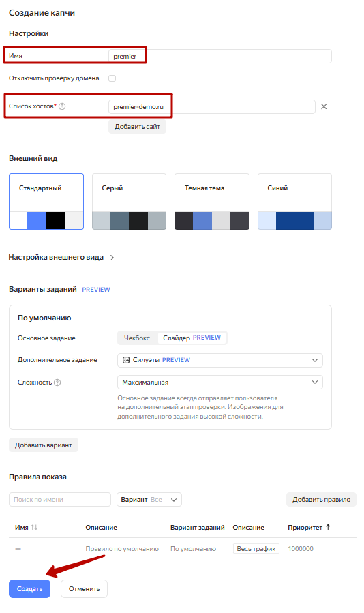Sort by Приоритет arrow icon
This screenshot has width=364, height=613.
(x=328, y=527)
